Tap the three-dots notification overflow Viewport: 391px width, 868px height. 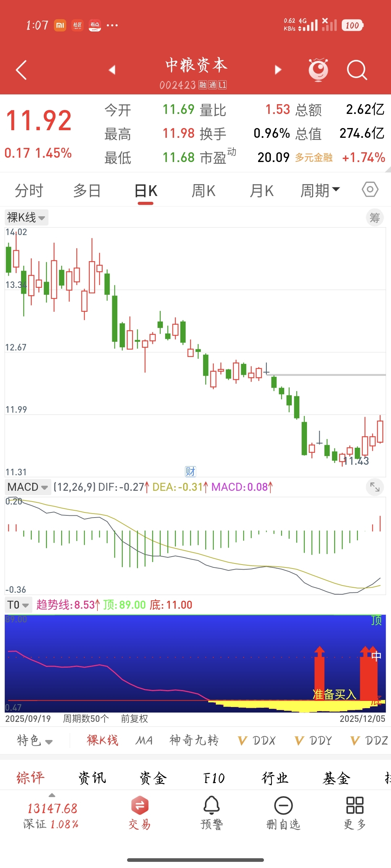pyautogui.click(x=112, y=25)
